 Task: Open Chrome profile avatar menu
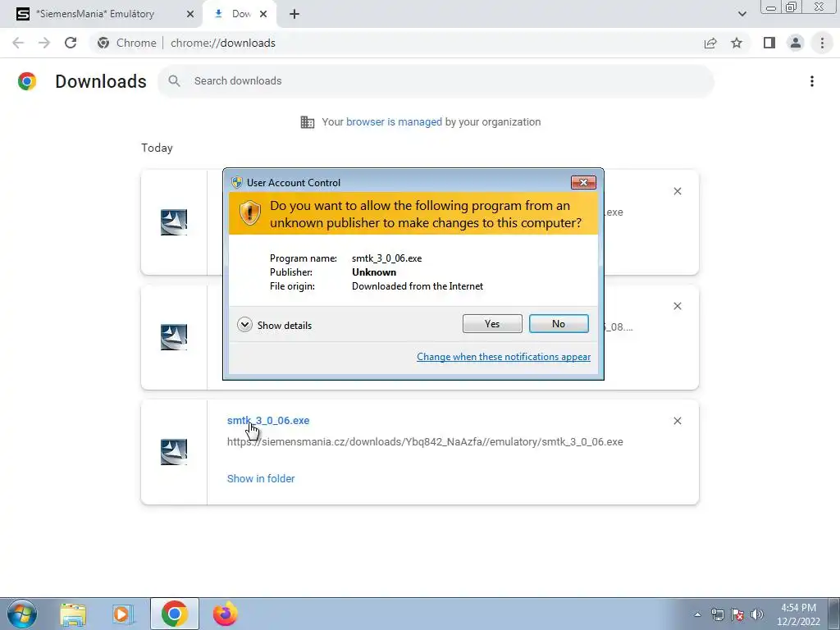[x=796, y=43]
